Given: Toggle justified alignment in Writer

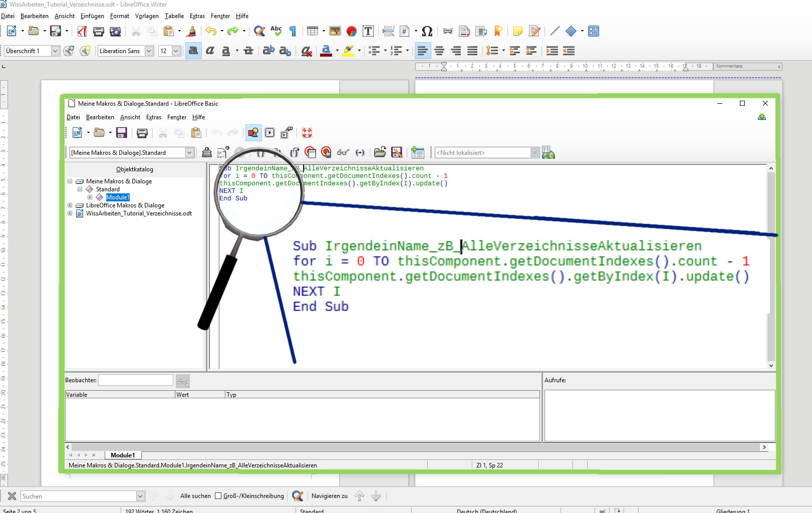Looking at the screenshot, I should [472, 51].
